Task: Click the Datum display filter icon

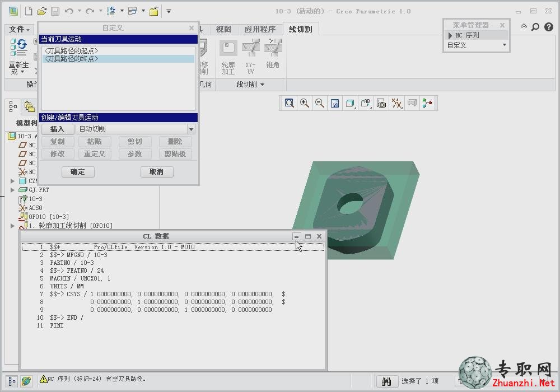Action: (397, 104)
